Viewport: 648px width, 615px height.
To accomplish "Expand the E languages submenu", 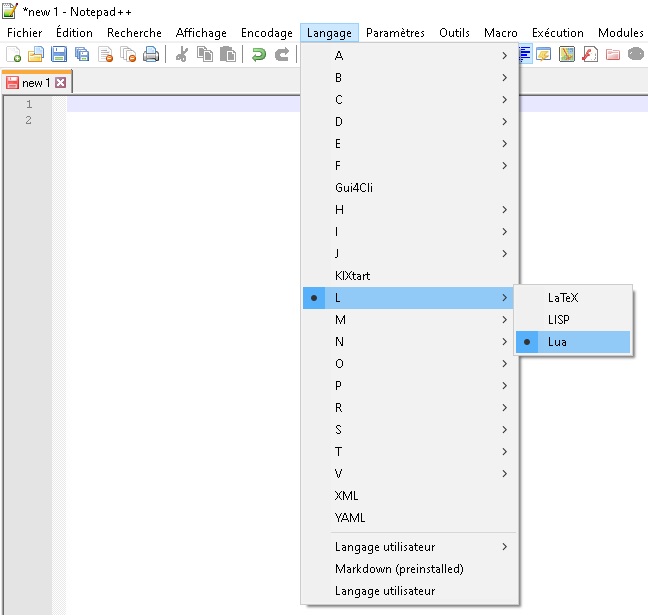I will coord(410,143).
